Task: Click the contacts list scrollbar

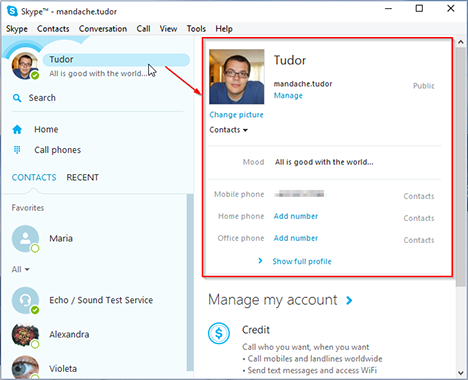Action: [x=190, y=282]
